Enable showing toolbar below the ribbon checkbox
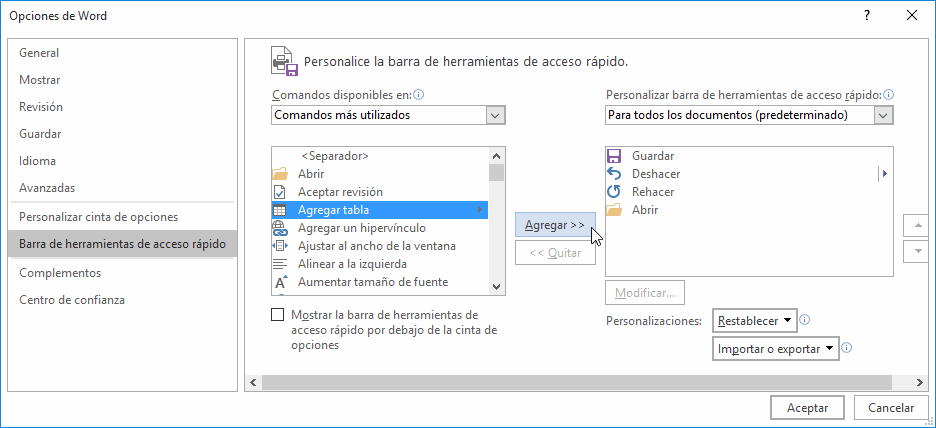The width and height of the screenshot is (936, 428). tap(278, 315)
